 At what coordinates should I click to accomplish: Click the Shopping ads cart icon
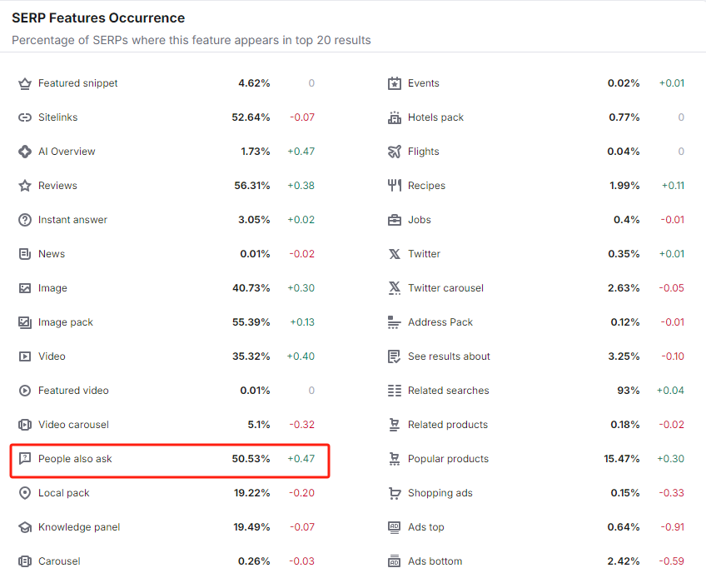tap(395, 493)
